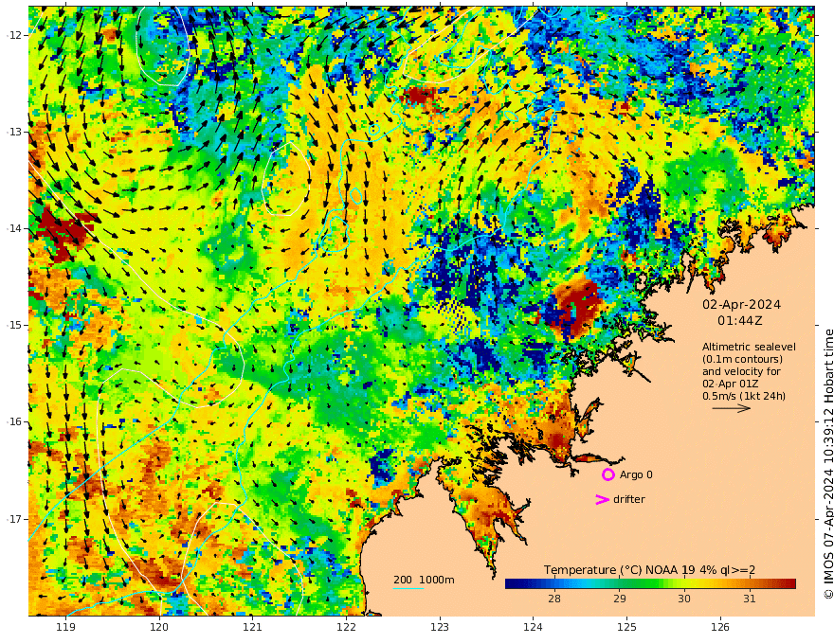Click the latitude axis label -14

tap(13, 228)
